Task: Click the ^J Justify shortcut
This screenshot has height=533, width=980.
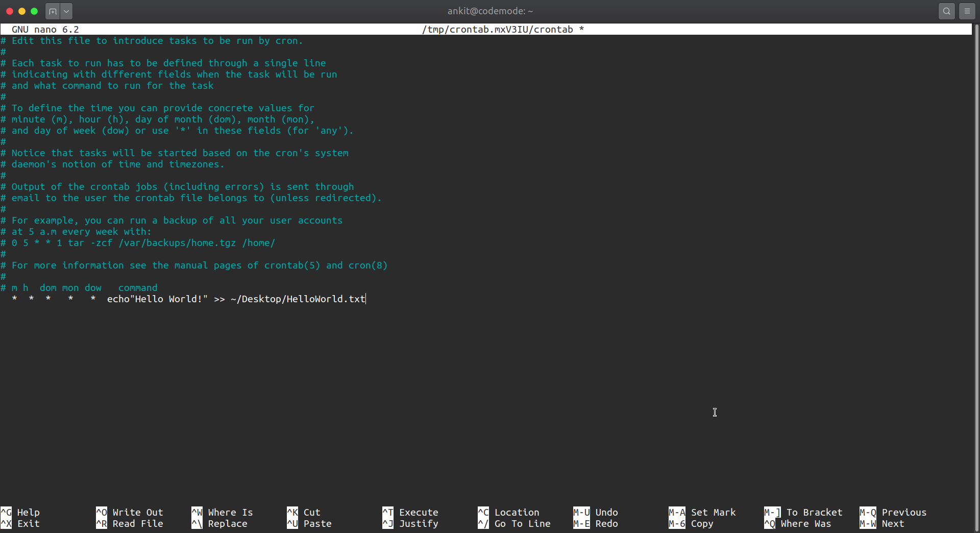Action: point(410,523)
